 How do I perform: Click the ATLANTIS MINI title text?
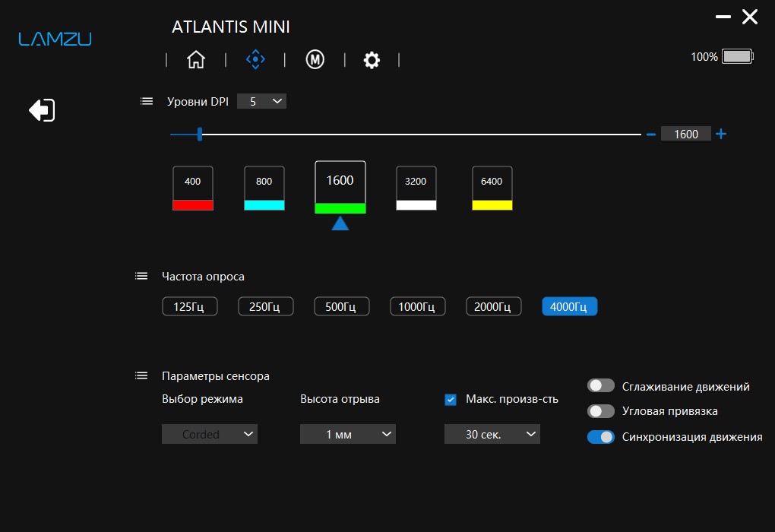231,27
